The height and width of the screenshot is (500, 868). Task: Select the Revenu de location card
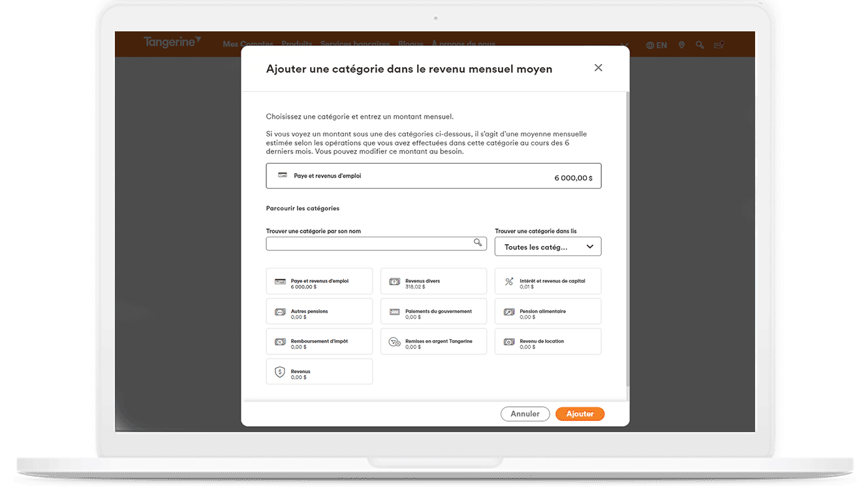pyautogui.click(x=548, y=341)
